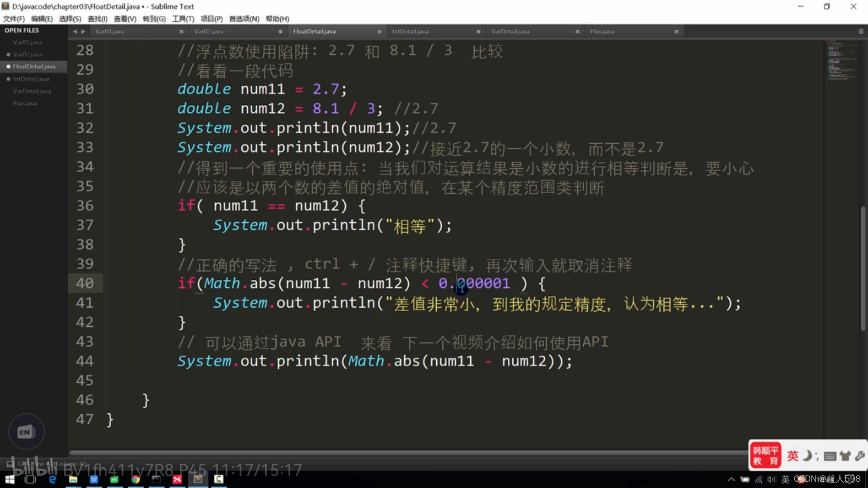Open Var02.java in OPEN FILES sidebar

28,54
